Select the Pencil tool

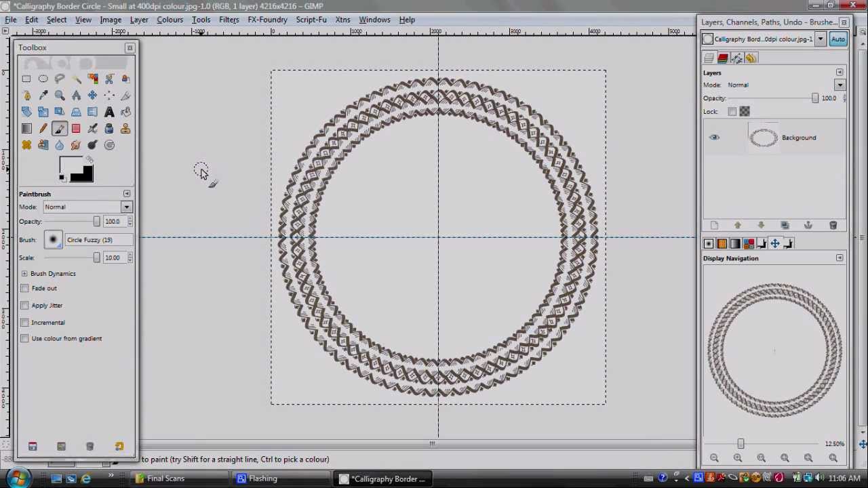point(43,129)
